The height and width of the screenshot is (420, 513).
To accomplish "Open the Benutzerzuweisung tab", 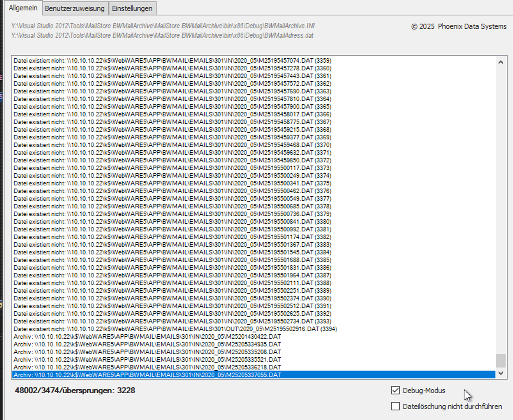I will tap(75, 9).
